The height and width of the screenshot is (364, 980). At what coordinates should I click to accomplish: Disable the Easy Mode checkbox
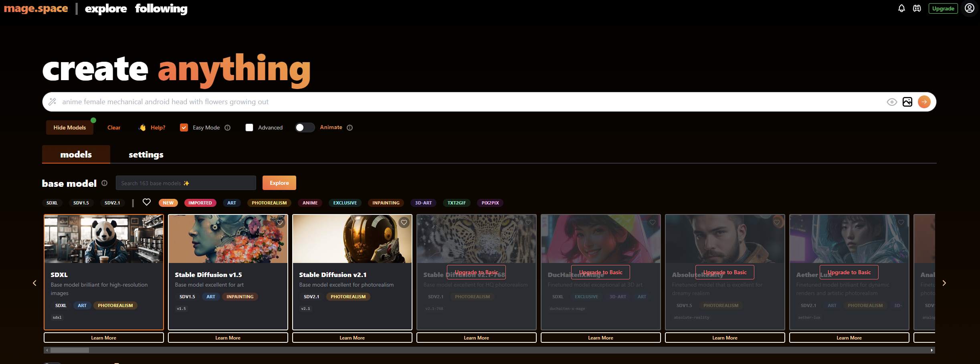pyautogui.click(x=184, y=127)
